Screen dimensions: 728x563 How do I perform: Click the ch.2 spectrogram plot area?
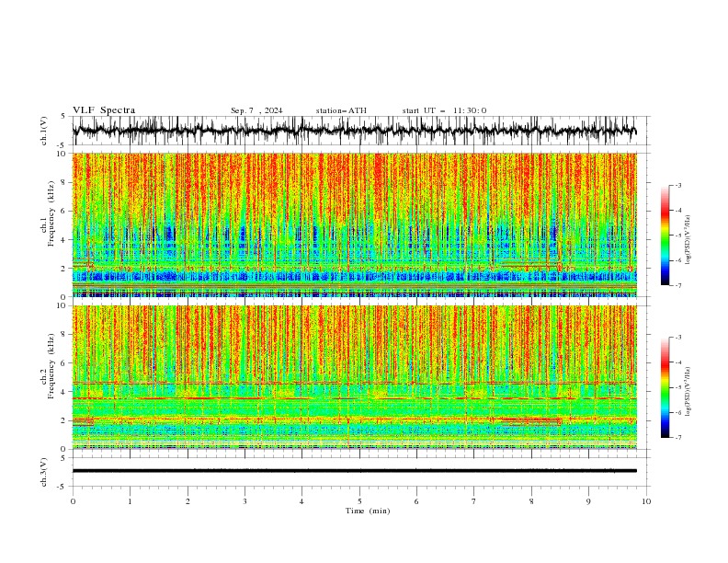(x=355, y=377)
